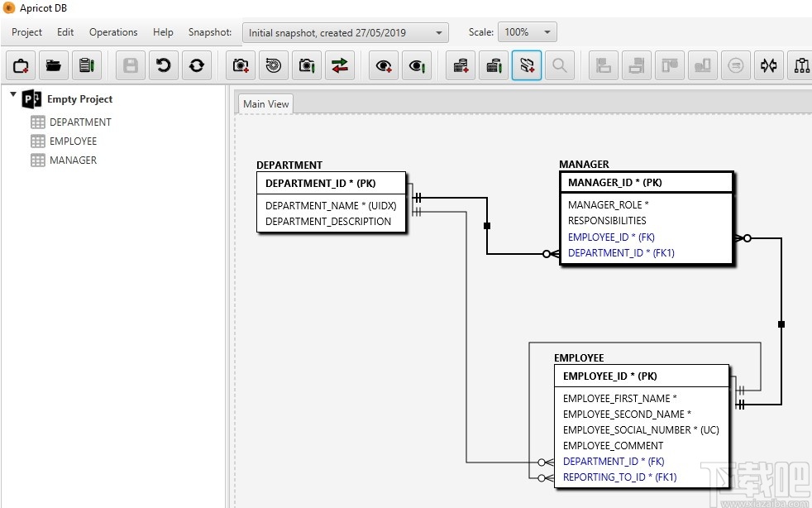
Task: Click the Undo arrow icon
Action: [164, 65]
